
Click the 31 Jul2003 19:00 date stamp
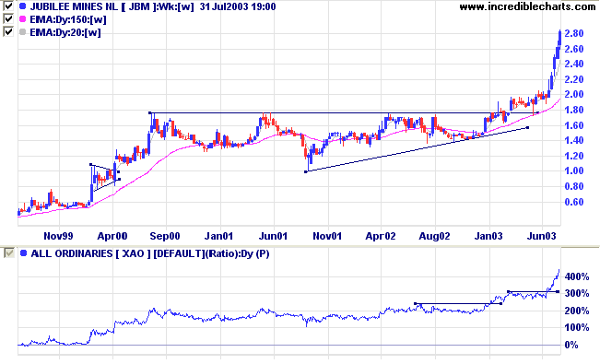point(238,6)
